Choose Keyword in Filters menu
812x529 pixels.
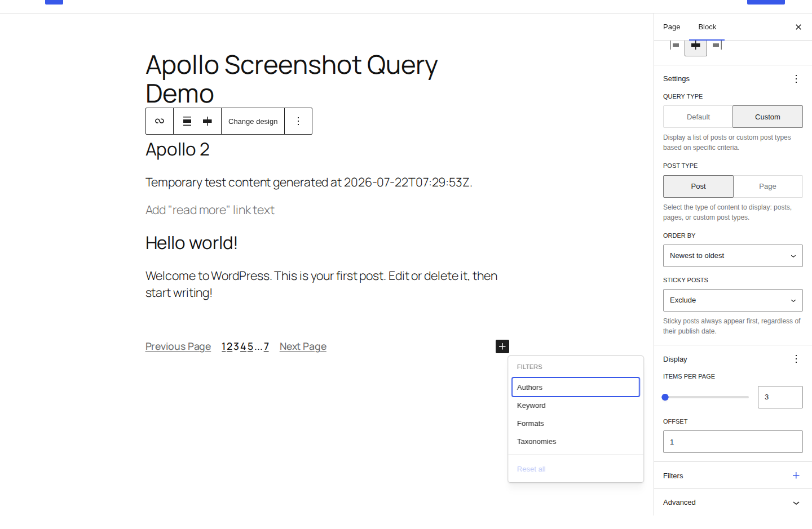pyautogui.click(x=576, y=406)
